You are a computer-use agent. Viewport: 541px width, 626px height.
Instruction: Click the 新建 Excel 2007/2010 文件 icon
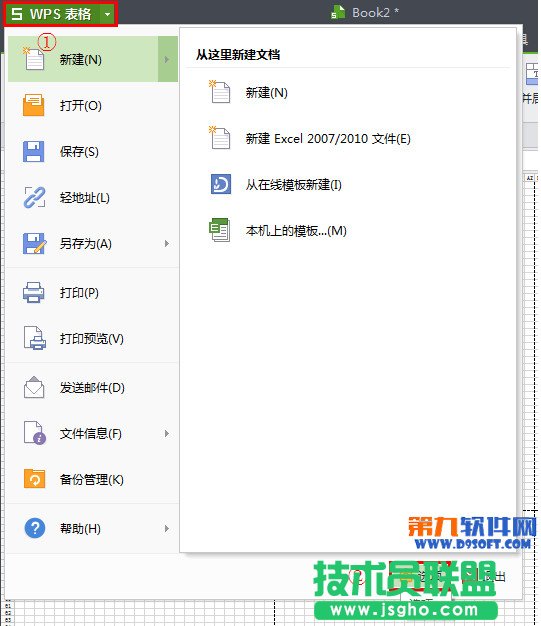[220, 138]
